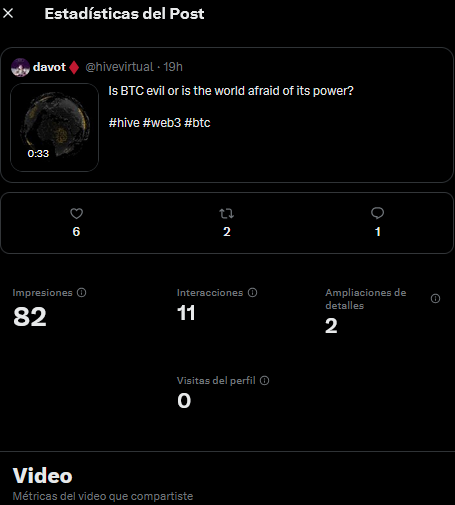Open info icon next to Interacciones
The width and height of the screenshot is (455, 505).
coord(252,293)
